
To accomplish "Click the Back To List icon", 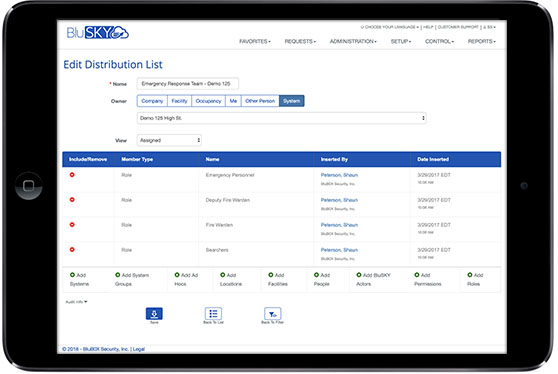I will [x=213, y=314].
